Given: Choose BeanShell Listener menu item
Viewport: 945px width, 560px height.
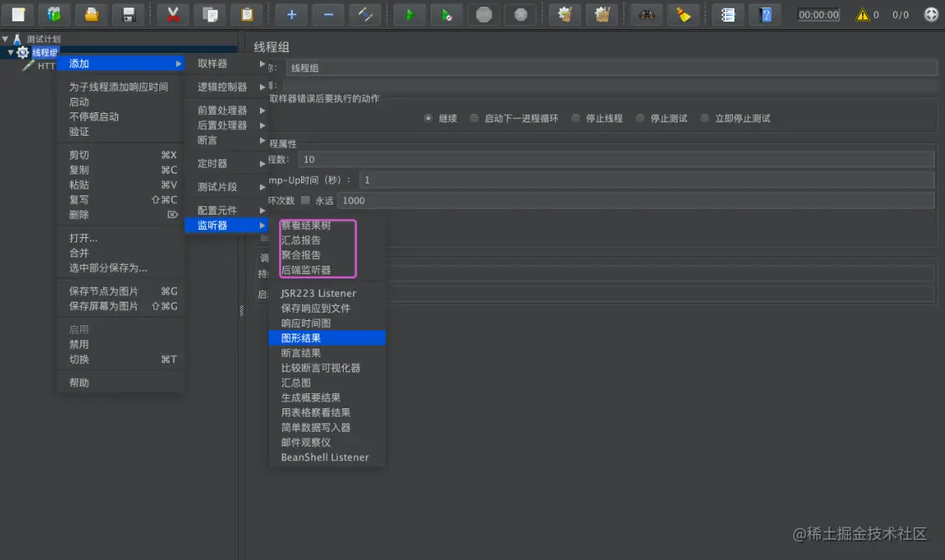Looking at the screenshot, I should point(327,458).
